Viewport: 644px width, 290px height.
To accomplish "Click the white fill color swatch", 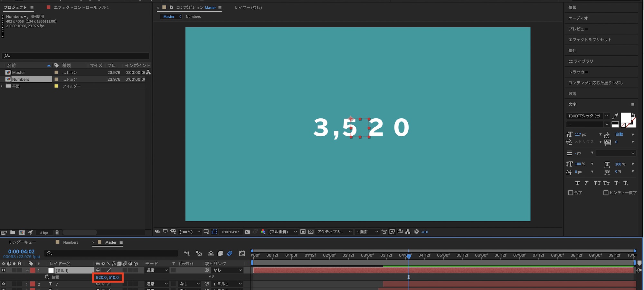I will (625, 118).
